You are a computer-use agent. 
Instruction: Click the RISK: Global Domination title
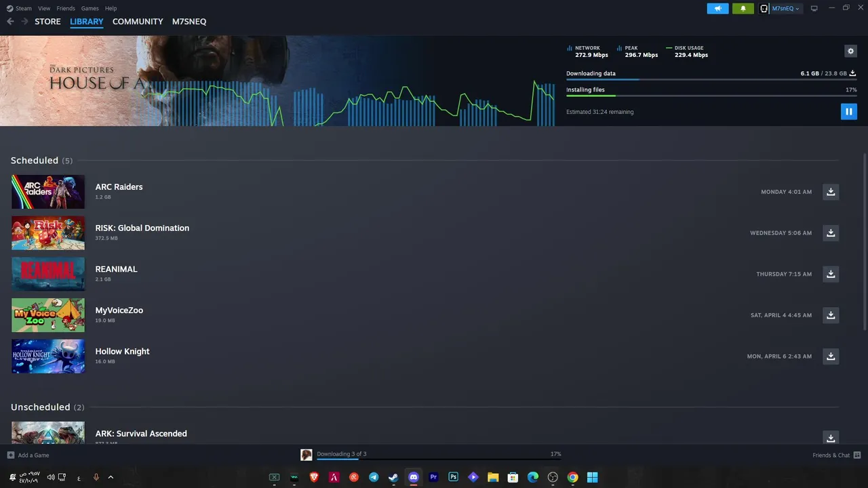142,228
